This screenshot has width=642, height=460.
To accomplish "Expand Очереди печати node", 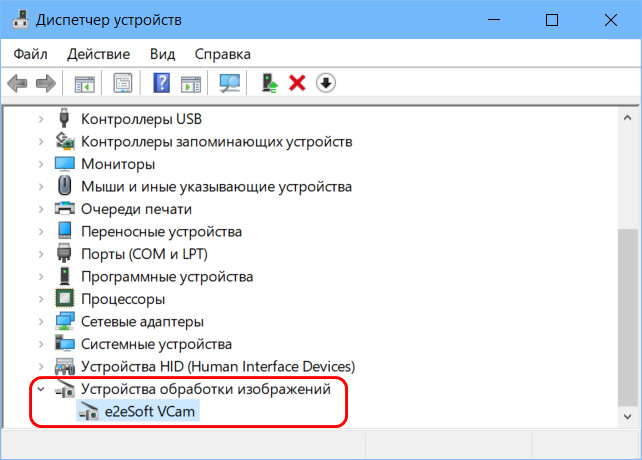I will pos(41,209).
